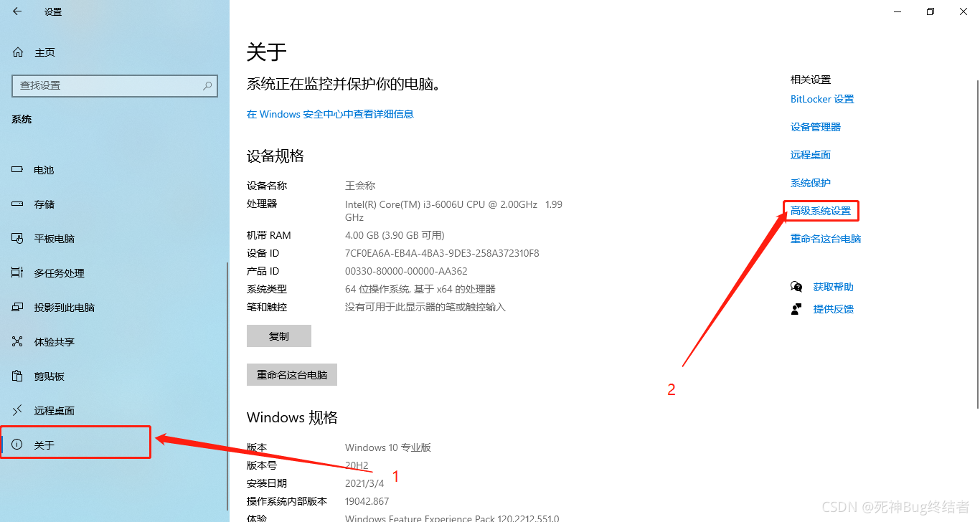Click the 复制 button under device specs
Screen dimensions: 980x522
(279, 336)
